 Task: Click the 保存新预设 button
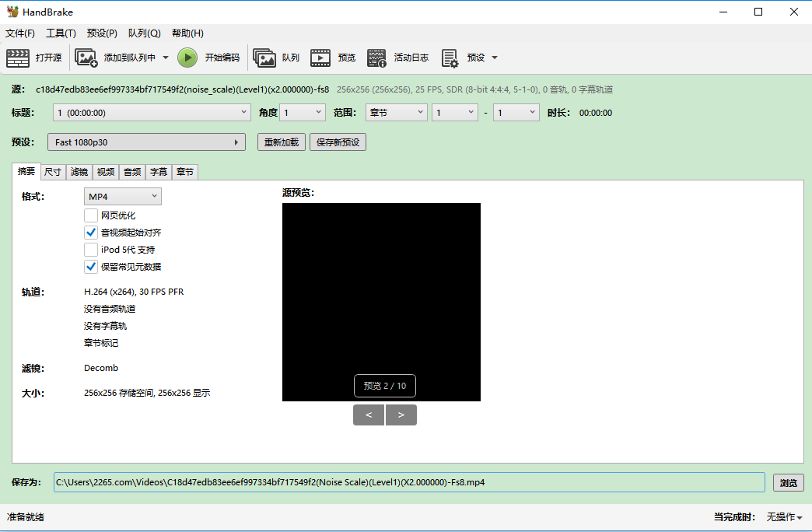click(x=338, y=142)
